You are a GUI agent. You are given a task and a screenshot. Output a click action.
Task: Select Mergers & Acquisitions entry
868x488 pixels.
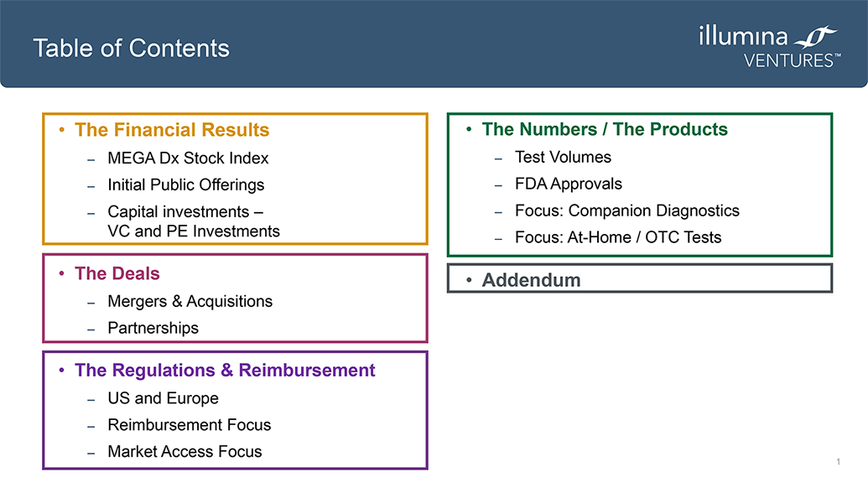coord(190,302)
